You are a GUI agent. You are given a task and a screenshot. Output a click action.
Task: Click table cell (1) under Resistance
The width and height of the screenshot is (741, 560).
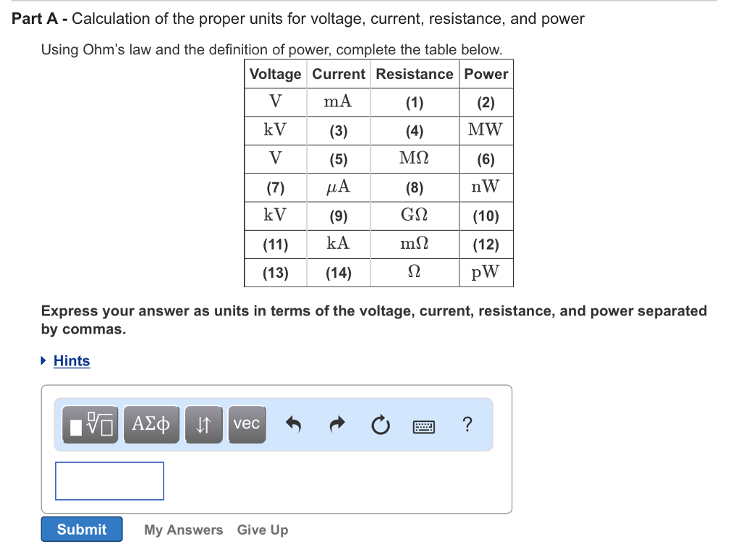pyautogui.click(x=414, y=102)
